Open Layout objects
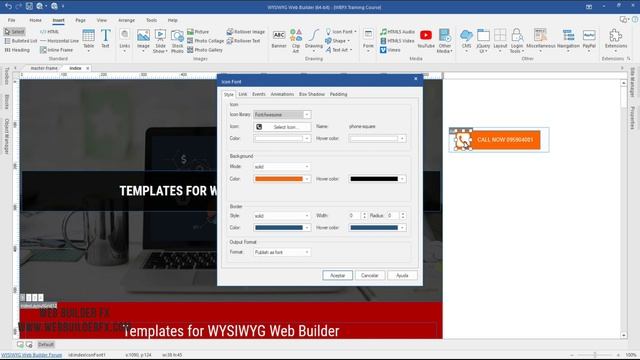This screenshot has height=360, width=640. (x=500, y=40)
